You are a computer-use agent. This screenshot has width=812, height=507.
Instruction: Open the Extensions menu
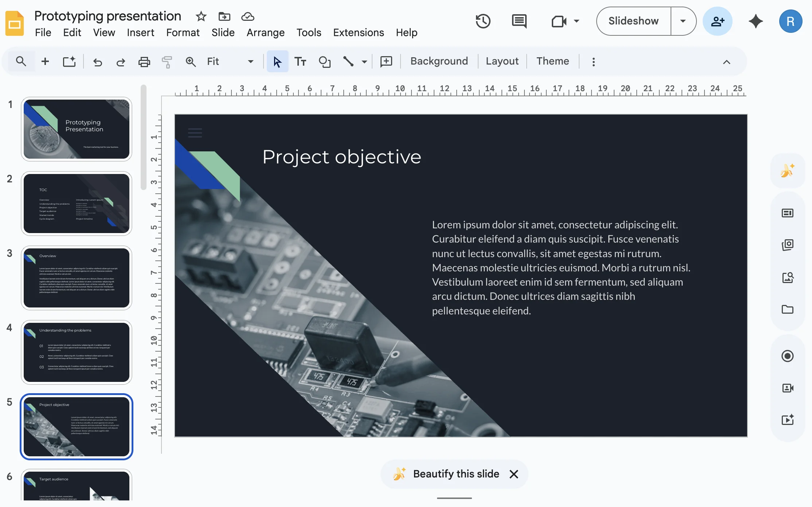click(358, 33)
